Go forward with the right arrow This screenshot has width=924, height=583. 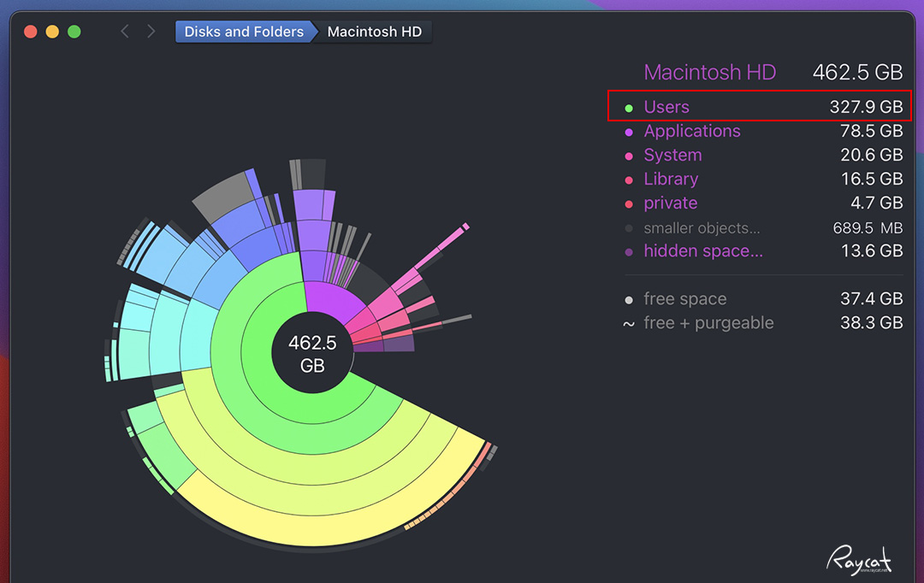151,32
